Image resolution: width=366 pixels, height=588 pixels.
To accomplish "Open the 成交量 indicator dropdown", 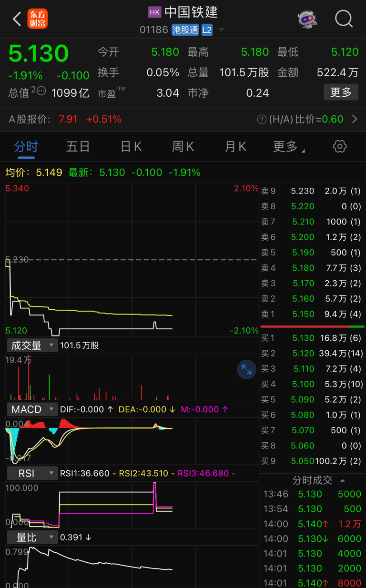I will [x=32, y=345].
